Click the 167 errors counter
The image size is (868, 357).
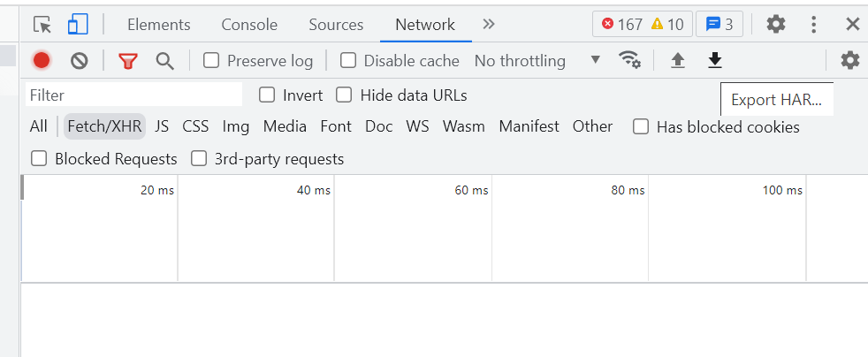click(622, 24)
